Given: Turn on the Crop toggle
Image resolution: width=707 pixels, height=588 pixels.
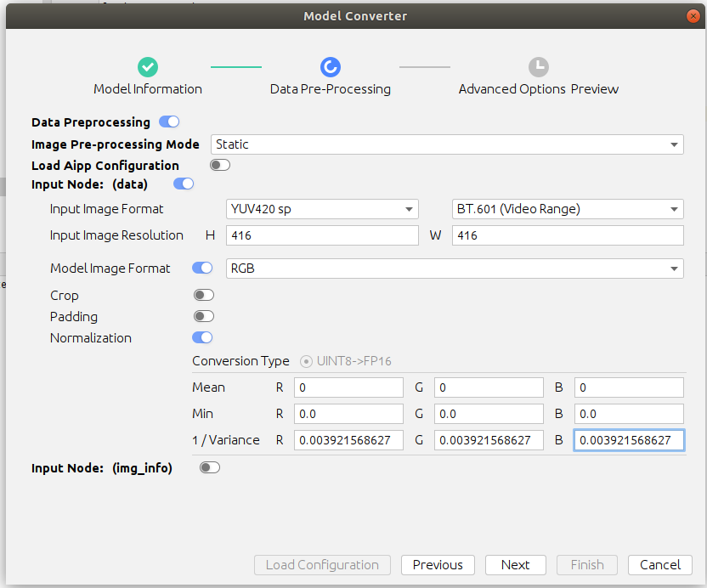Looking at the screenshot, I should (x=203, y=296).
